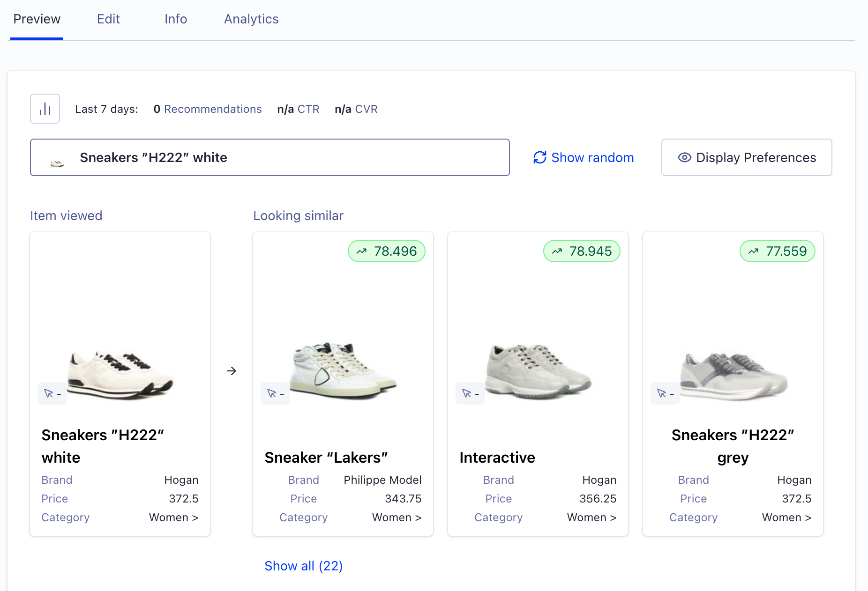This screenshot has height=591, width=868.
Task: Click the 356.25 price value
Action: [598, 499]
